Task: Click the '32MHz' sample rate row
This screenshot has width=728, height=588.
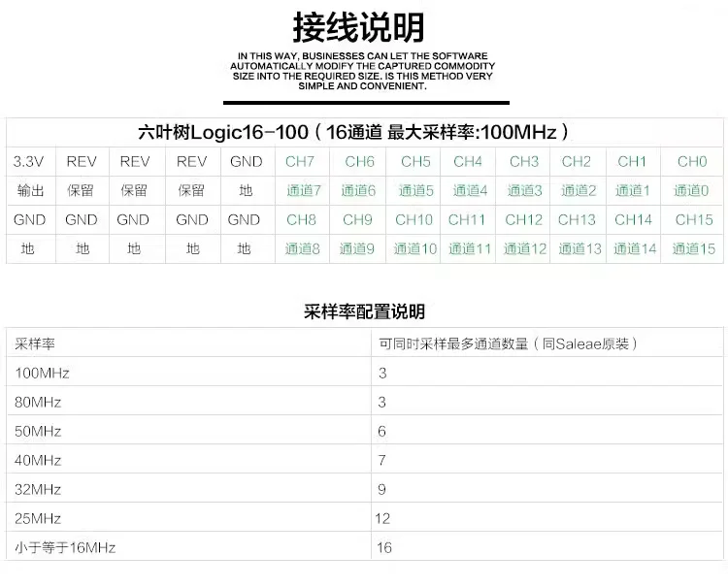Action: (x=364, y=488)
